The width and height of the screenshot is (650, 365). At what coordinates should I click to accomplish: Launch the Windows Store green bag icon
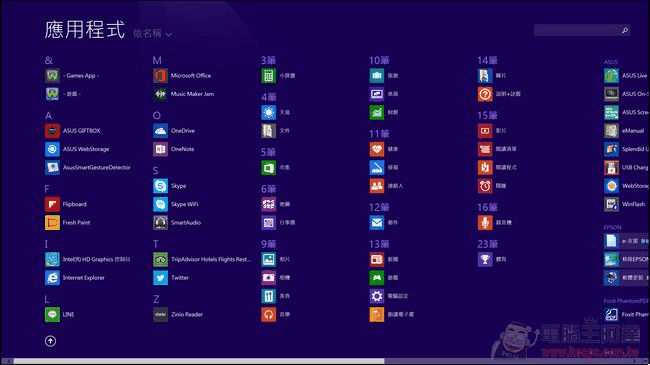pos(269,168)
